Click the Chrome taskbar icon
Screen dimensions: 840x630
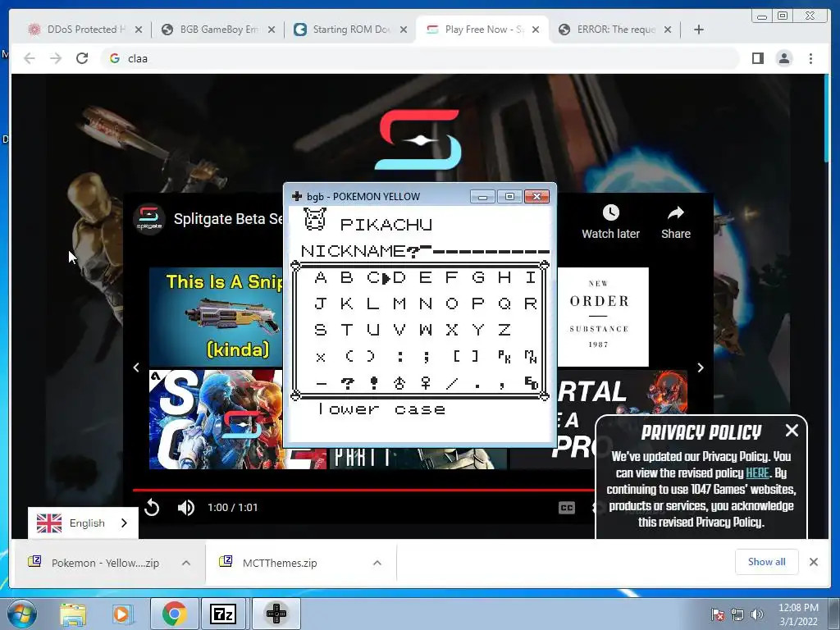174,614
